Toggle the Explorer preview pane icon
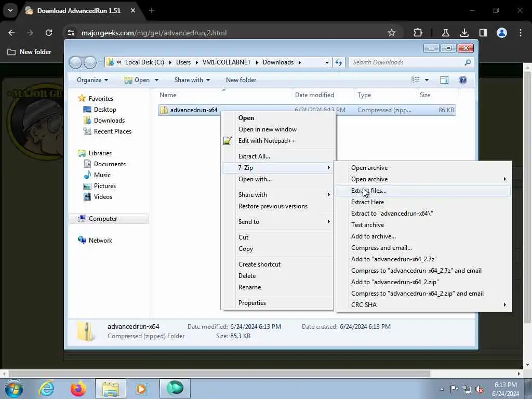Image resolution: width=532 pixels, height=399 pixels. [x=444, y=80]
